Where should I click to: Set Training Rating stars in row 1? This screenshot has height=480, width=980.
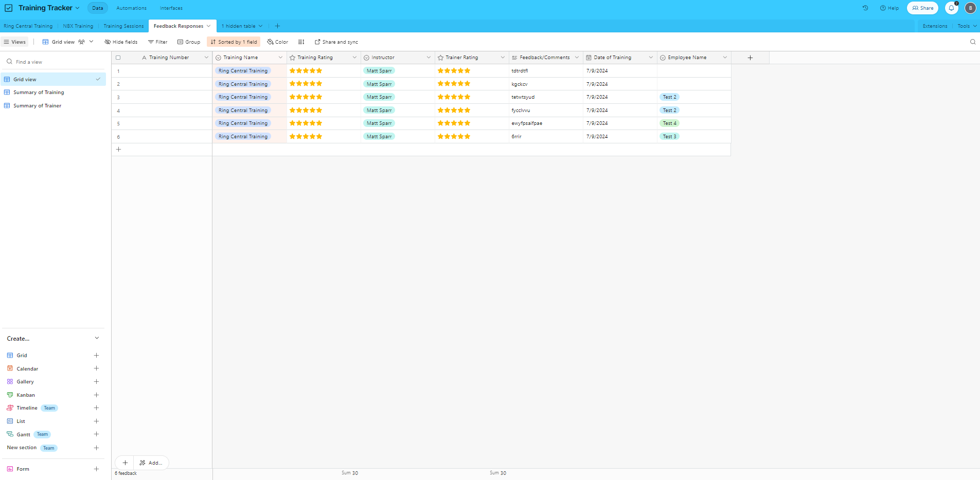[306, 71]
